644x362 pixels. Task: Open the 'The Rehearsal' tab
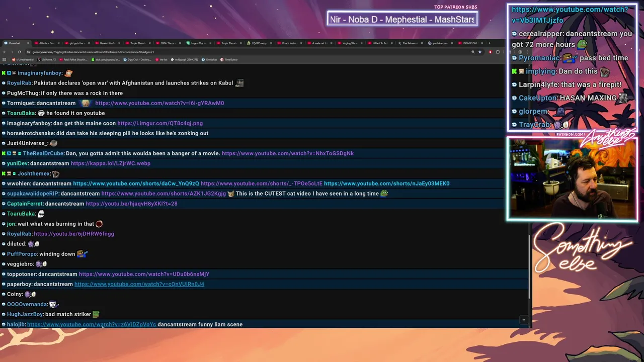410,43
